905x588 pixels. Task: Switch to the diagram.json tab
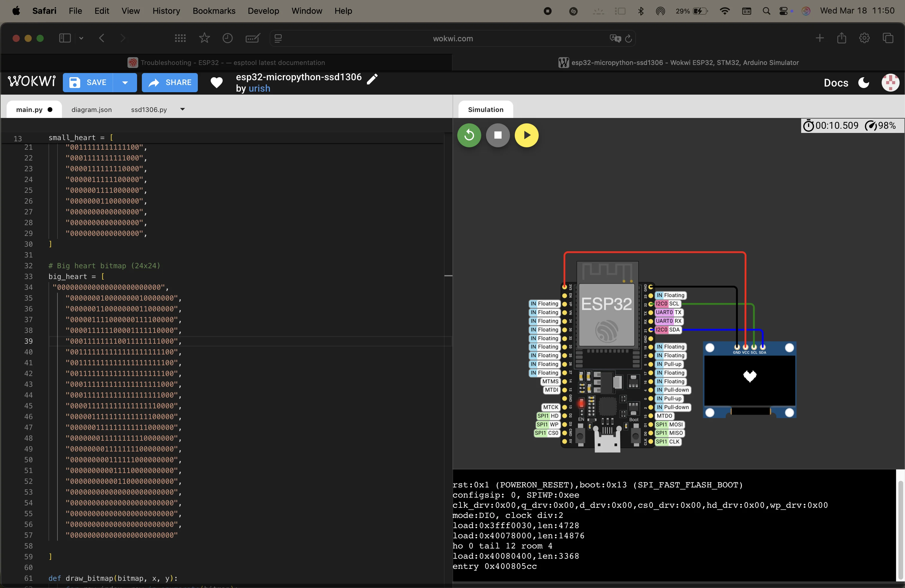(92, 110)
